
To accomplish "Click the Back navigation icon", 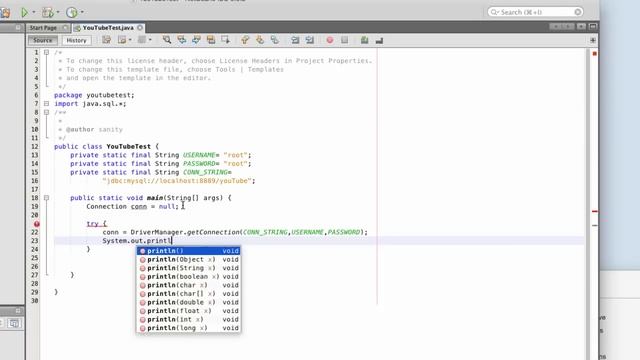I will point(122,40).
